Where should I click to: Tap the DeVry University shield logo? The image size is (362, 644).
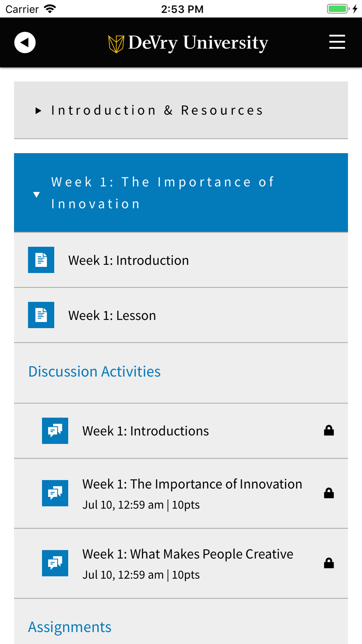pos(116,44)
